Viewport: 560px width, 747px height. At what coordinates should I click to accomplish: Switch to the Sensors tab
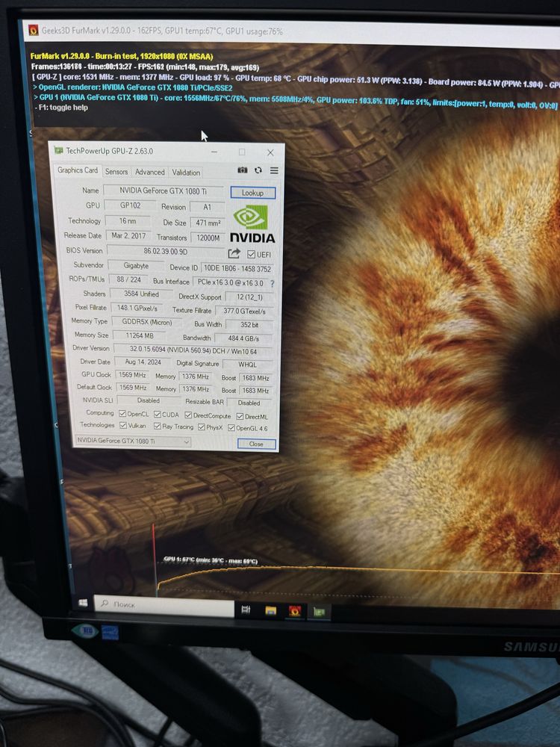pos(116,172)
